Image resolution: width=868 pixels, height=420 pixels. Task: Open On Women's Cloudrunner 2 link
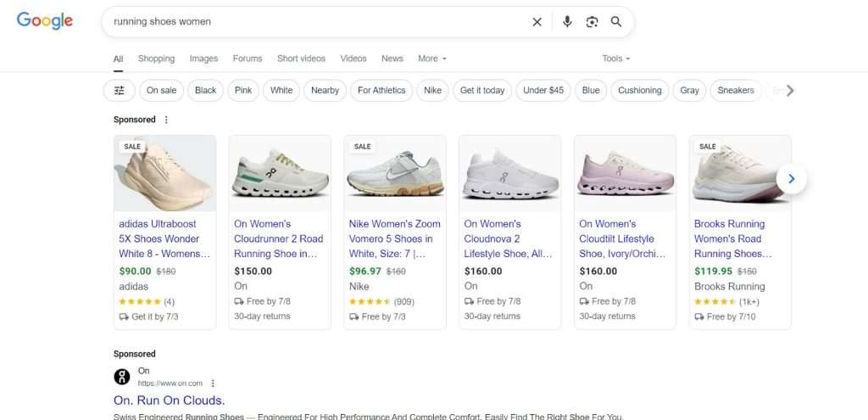278,238
